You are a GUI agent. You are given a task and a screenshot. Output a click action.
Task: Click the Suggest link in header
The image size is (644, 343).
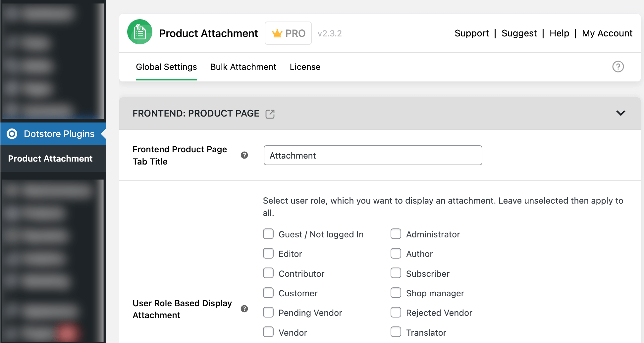click(519, 33)
